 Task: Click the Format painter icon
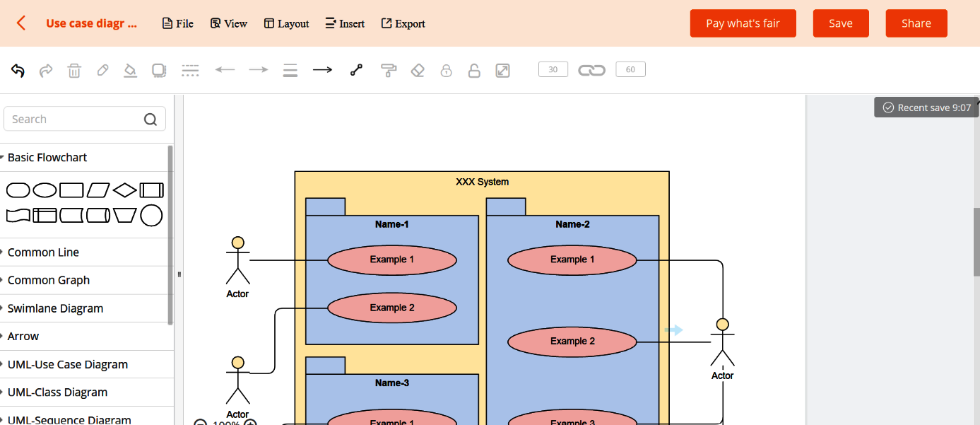389,69
